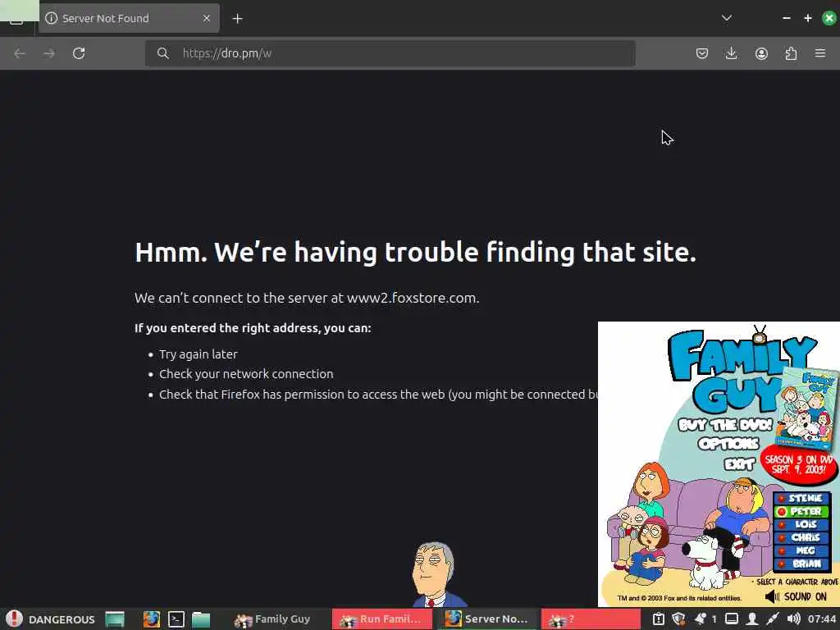Image resolution: width=840 pixels, height=630 pixels.
Task: Click the user tray icon
Action: (752, 619)
